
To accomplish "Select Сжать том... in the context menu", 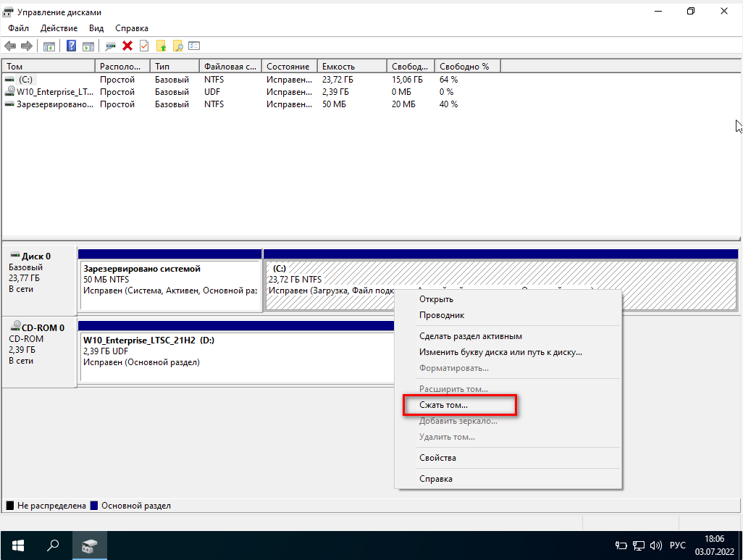I will [443, 405].
